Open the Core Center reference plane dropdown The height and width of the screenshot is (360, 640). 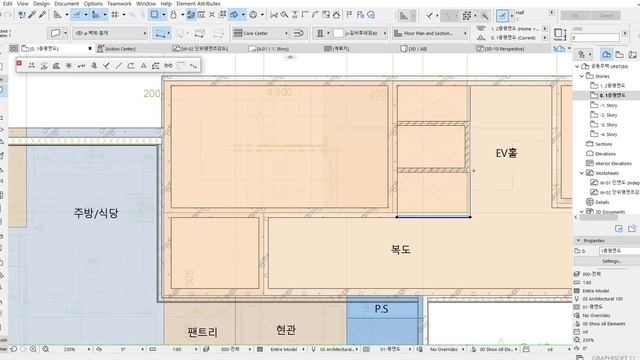(260, 33)
